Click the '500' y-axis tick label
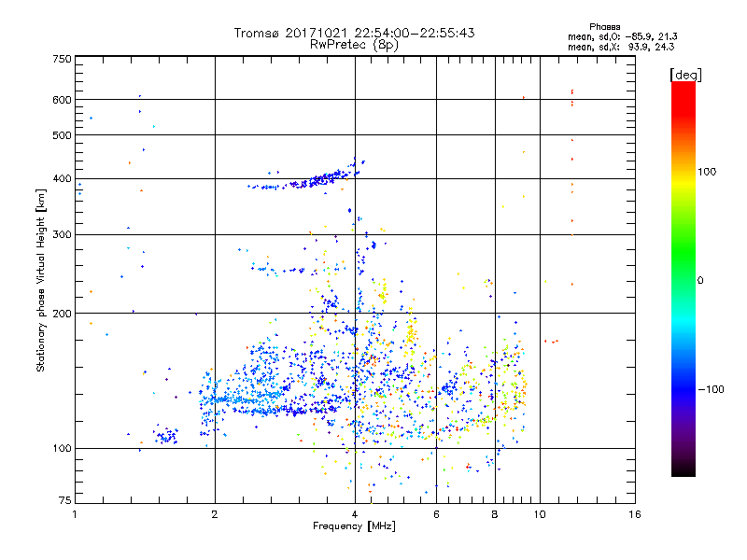The image size is (747, 560). point(62,135)
